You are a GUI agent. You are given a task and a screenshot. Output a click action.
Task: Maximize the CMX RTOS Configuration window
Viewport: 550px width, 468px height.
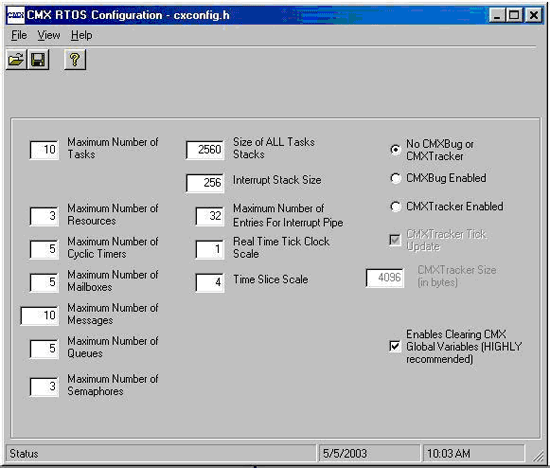514,15
